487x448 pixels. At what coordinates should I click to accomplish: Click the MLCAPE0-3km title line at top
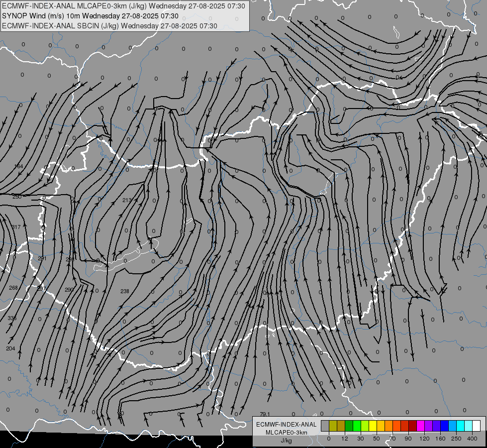pyautogui.click(x=123, y=6)
